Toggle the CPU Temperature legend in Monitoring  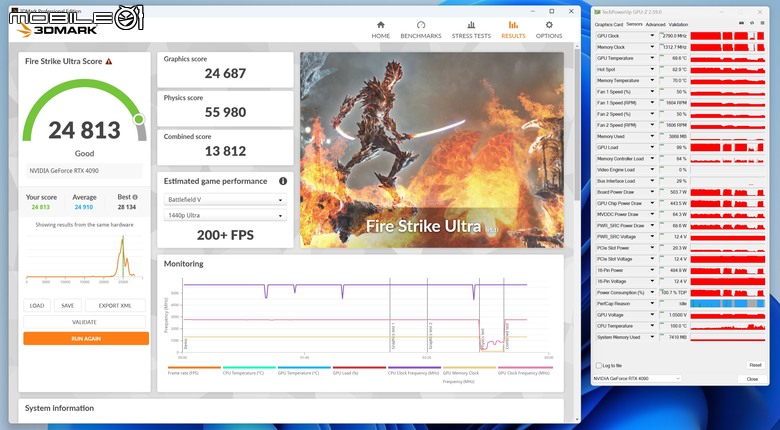[249, 370]
